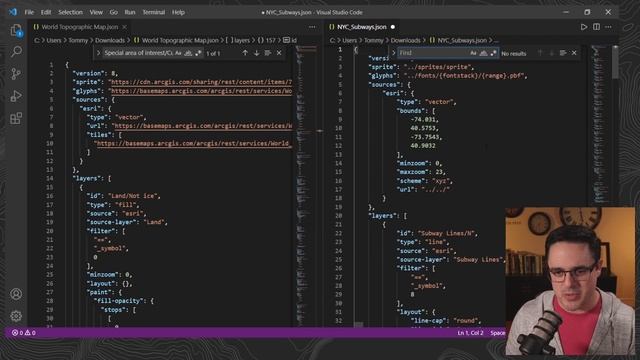The height and width of the screenshot is (360, 640).
Task: Toggle Find in Selection in left find widget
Action: click(x=268, y=53)
